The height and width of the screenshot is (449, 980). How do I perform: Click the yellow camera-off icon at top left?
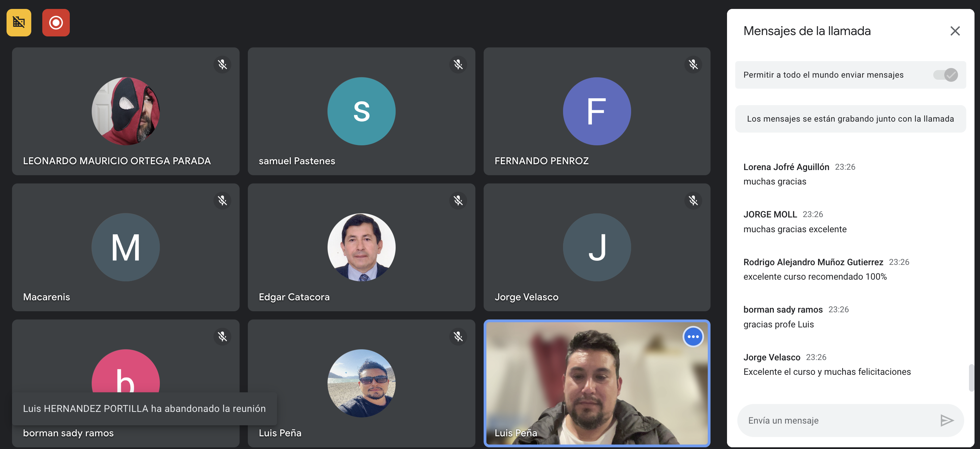coord(19,22)
